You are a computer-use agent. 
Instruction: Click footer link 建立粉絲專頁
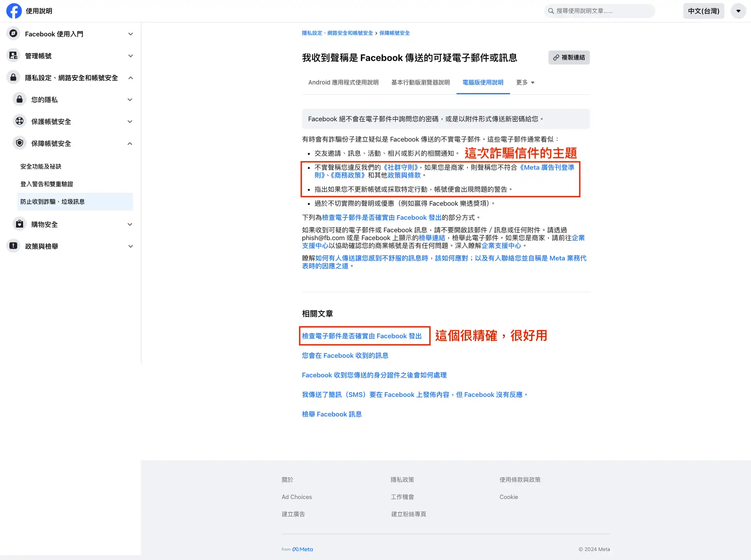[x=408, y=514]
